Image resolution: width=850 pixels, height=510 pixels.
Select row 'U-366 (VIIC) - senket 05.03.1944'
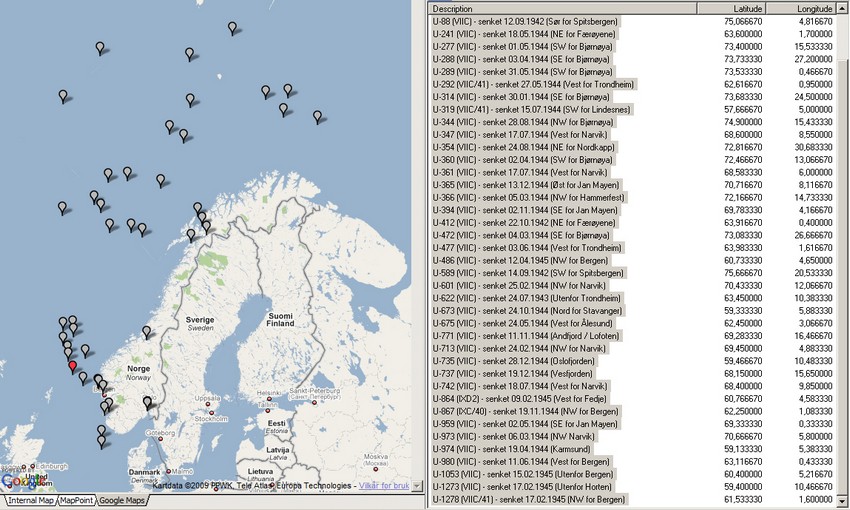pos(633,197)
